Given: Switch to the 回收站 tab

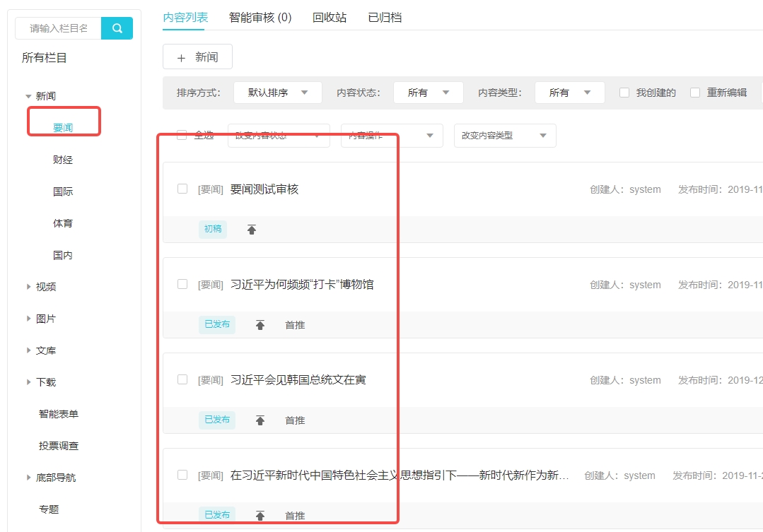Looking at the screenshot, I should (x=330, y=18).
